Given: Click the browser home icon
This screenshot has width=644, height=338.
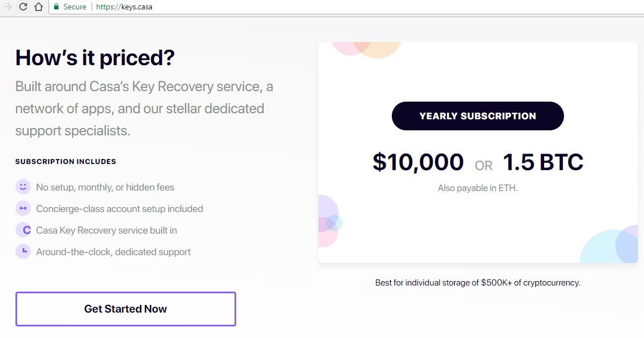Looking at the screenshot, I should point(39,7).
